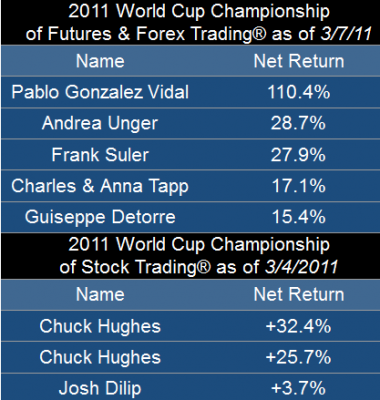Select the +3.7% return value
The width and height of the screenshot is (380, 400).
(x=299, y=388)
